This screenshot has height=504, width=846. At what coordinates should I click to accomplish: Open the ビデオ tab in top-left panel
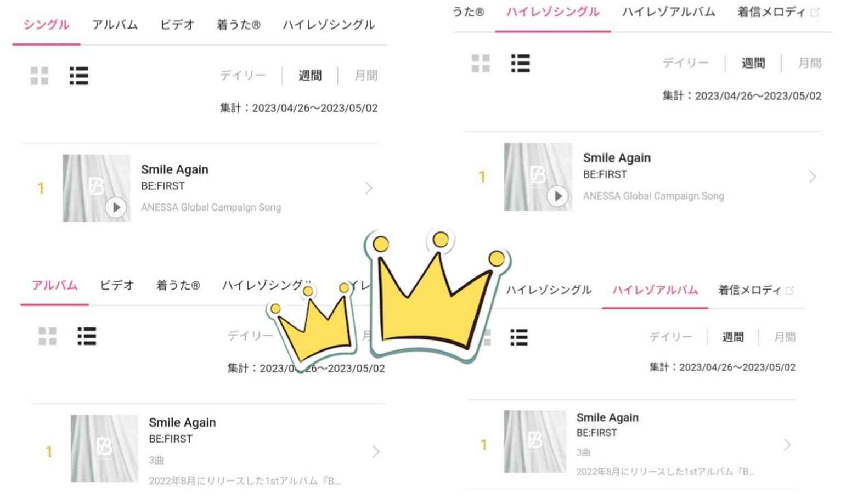point(177,25)
